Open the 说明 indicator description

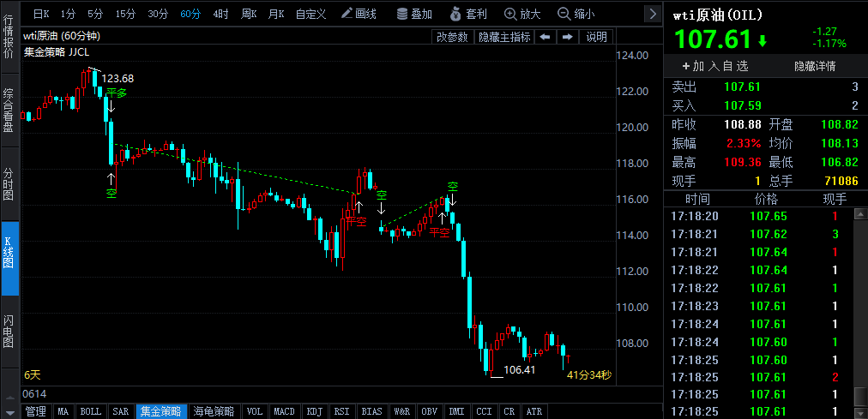pyautogui.click(x=596, y=37)
